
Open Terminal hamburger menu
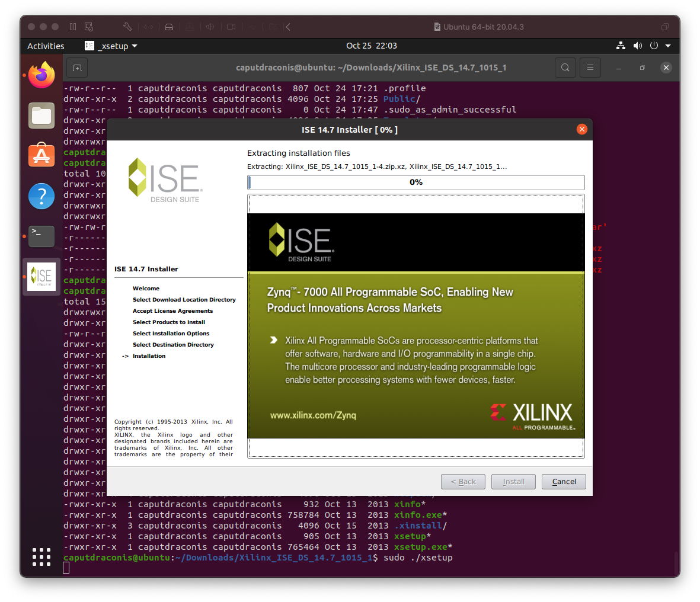(590, 68)
